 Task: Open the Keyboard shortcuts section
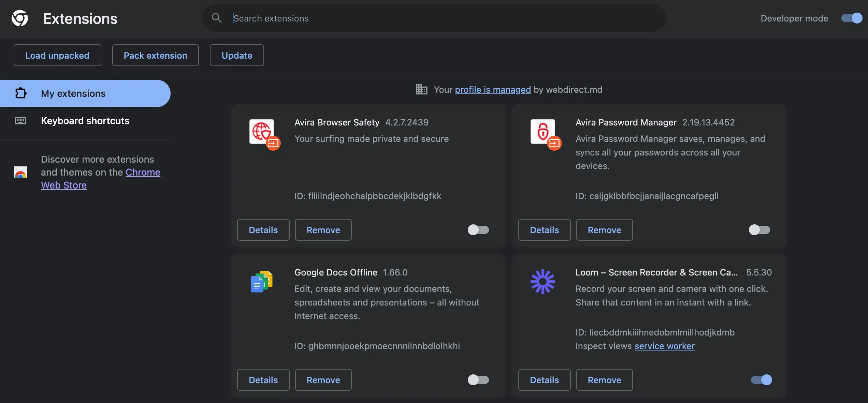click(85, 121)
